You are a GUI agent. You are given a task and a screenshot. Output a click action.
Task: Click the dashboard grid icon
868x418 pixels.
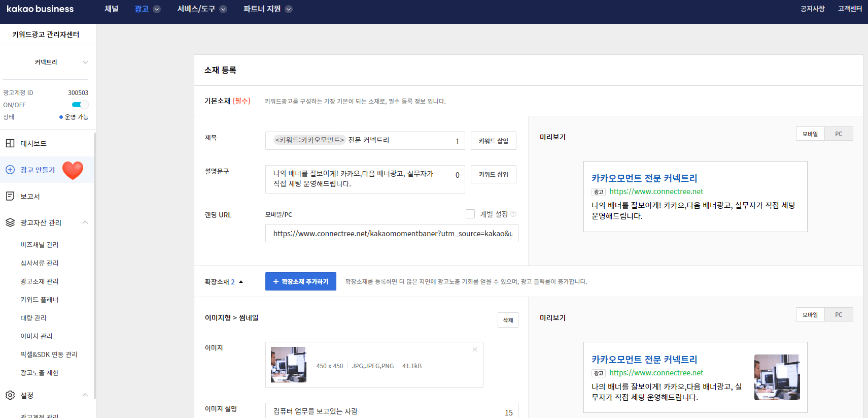(10, 143)
